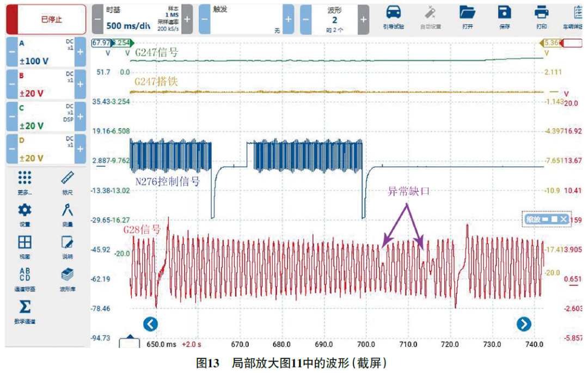The width and height of the screenshot is (588, 373).
Task: Click the green 3.254 ruler handle
Action: point(122,42)
